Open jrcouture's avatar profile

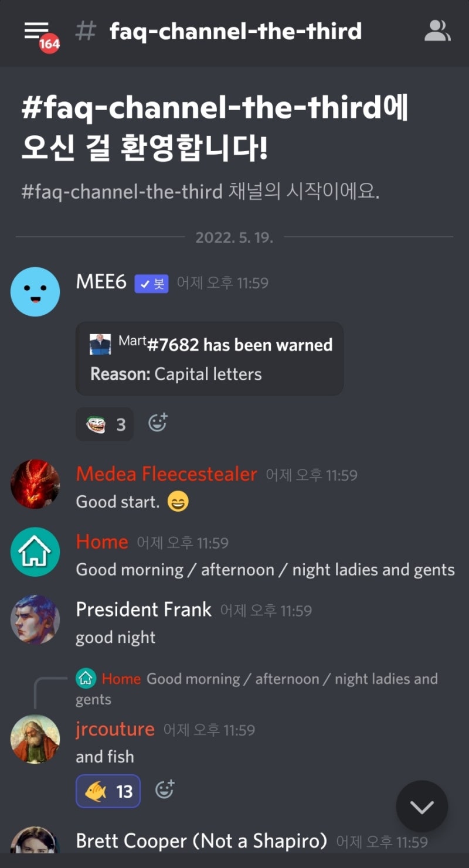(x=35, y=739)
